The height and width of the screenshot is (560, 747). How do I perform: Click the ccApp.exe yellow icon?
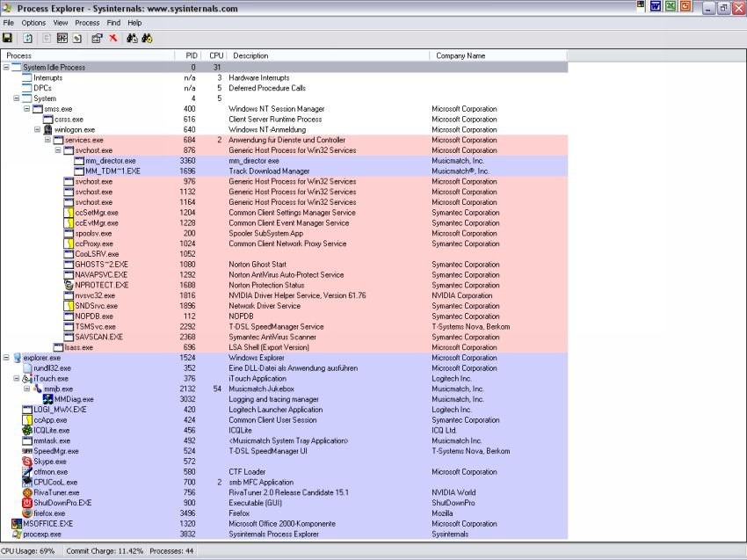point(27,420)
